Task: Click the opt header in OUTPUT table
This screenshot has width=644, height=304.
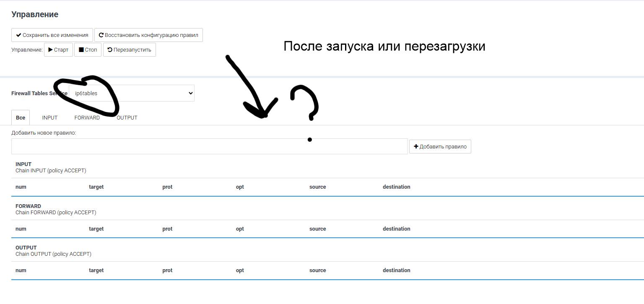Action: tap(240, 270)
